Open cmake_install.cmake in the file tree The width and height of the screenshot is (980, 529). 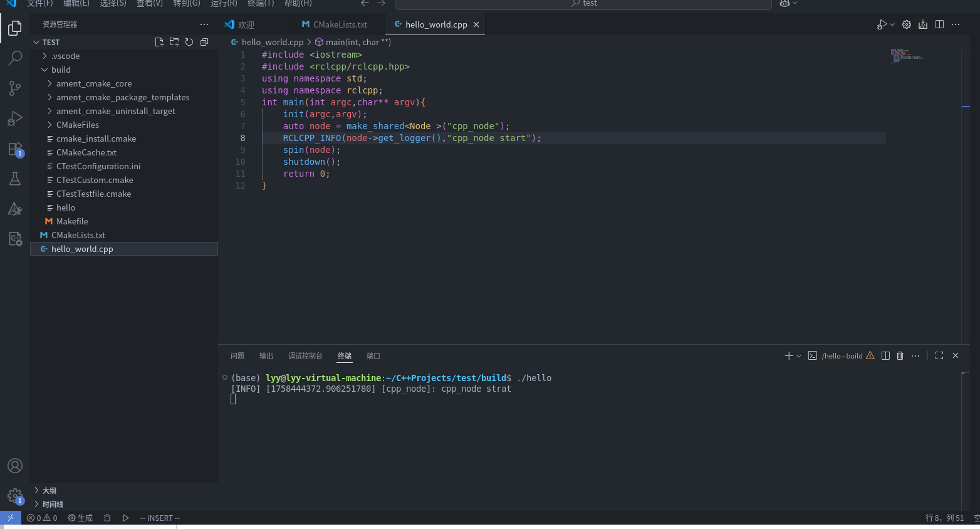tap(124, 139)
